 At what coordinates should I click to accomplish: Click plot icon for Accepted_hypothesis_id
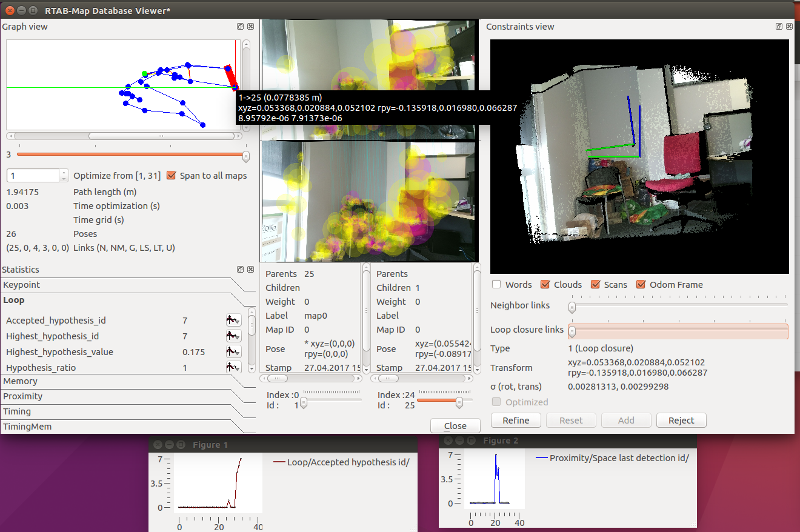[233, 321]
